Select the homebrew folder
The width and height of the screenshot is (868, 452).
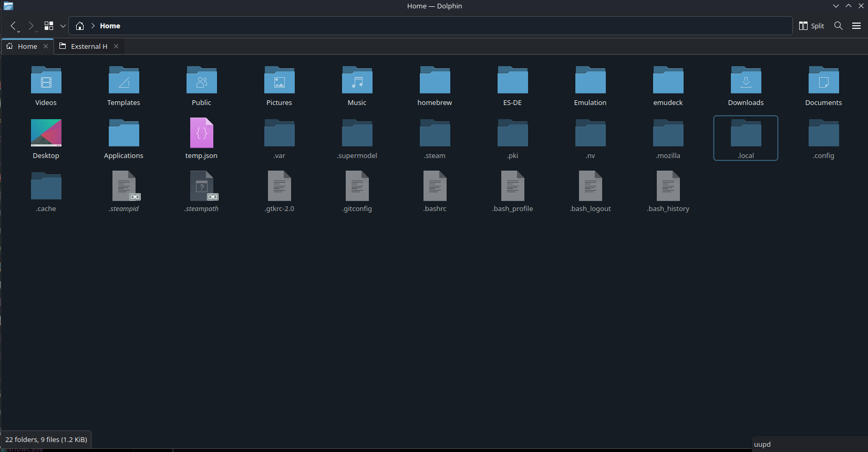(435, 86)
